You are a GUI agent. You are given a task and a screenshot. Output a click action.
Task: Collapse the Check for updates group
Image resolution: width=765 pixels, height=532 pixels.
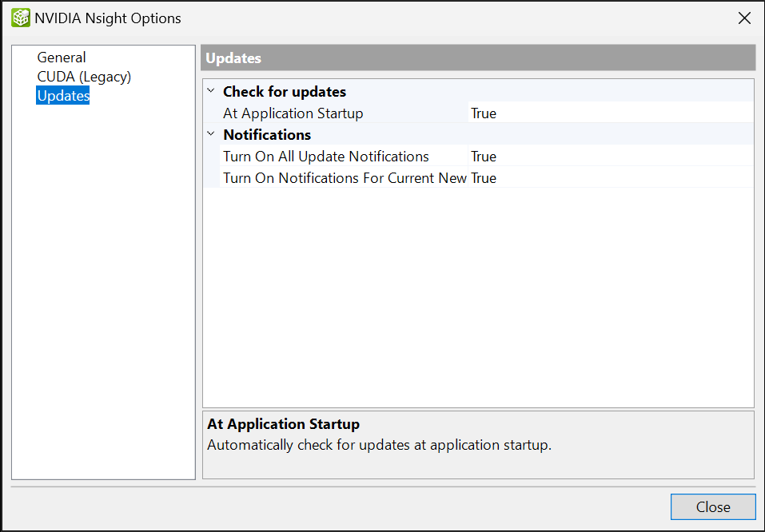pyautogui.click(x=211, y=91)
